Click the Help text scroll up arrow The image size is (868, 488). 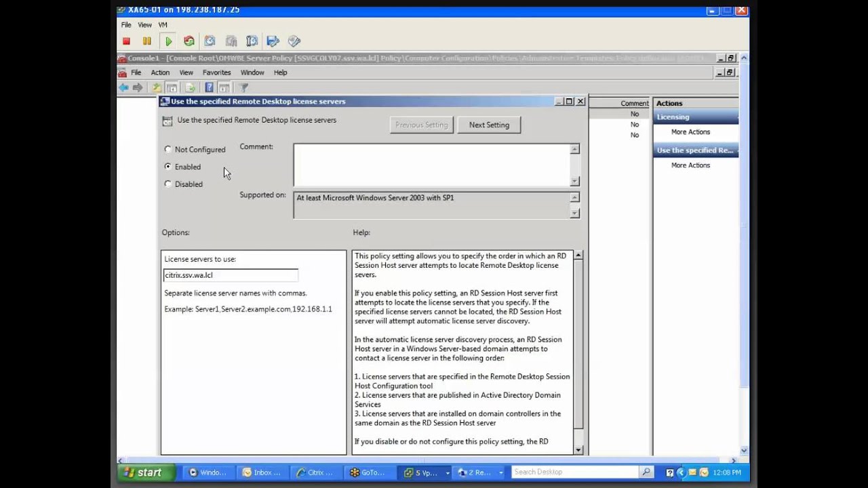pos(578,256)
